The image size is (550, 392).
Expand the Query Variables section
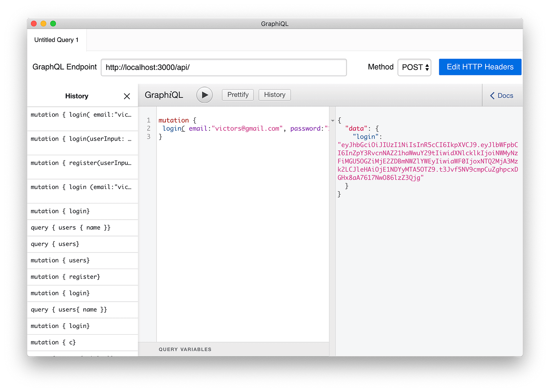[185, 349]
